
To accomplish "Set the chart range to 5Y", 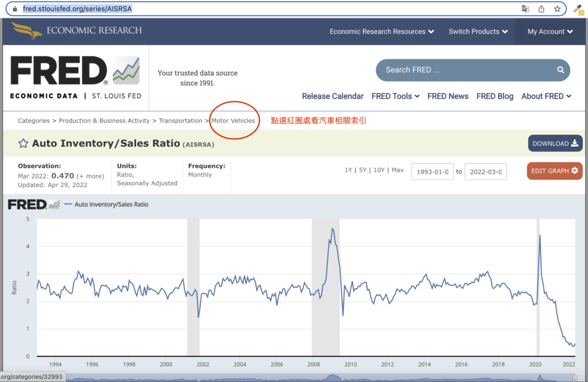I will coord(362,170).
